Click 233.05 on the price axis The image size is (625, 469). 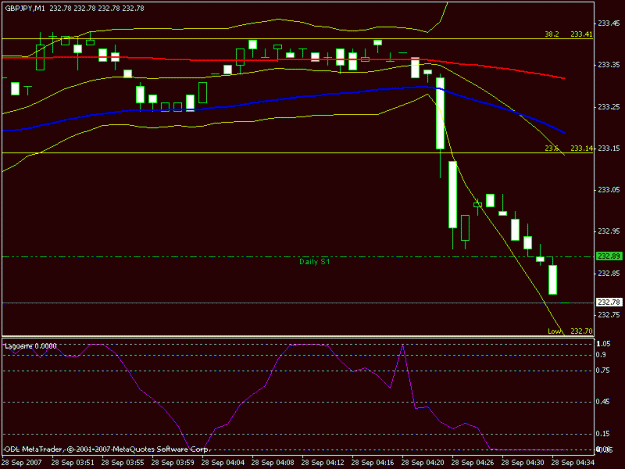609,190
